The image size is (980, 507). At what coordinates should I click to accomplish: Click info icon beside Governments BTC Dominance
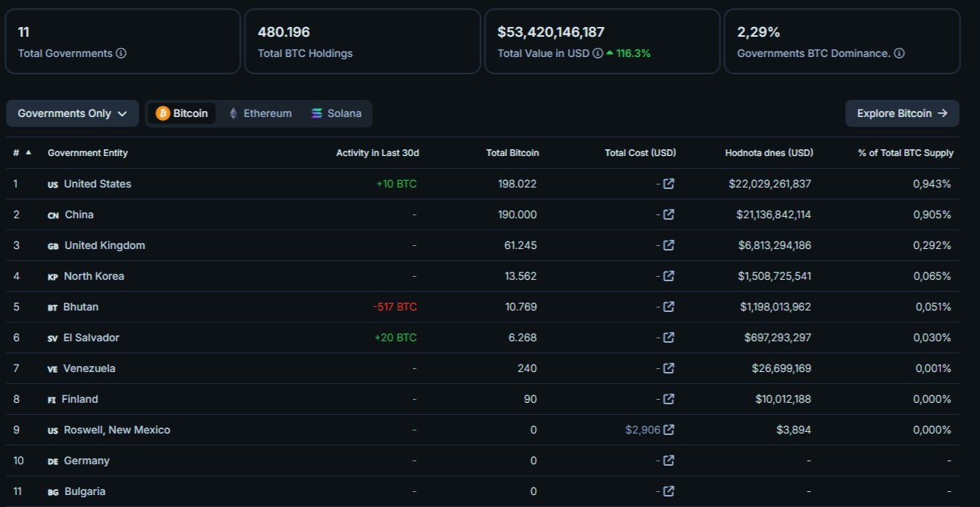coord(899,53)
